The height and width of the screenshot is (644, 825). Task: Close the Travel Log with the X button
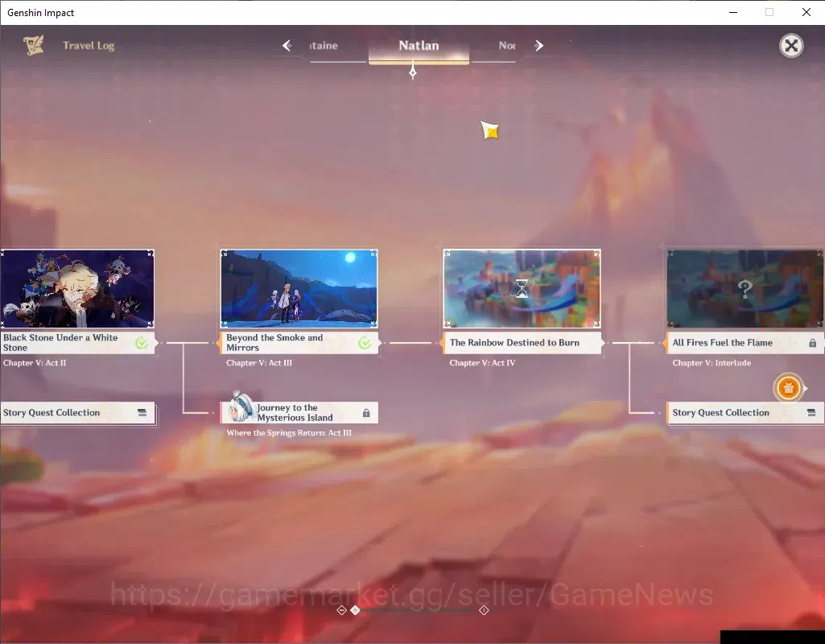pyautogui.click(x=791, y=46)
